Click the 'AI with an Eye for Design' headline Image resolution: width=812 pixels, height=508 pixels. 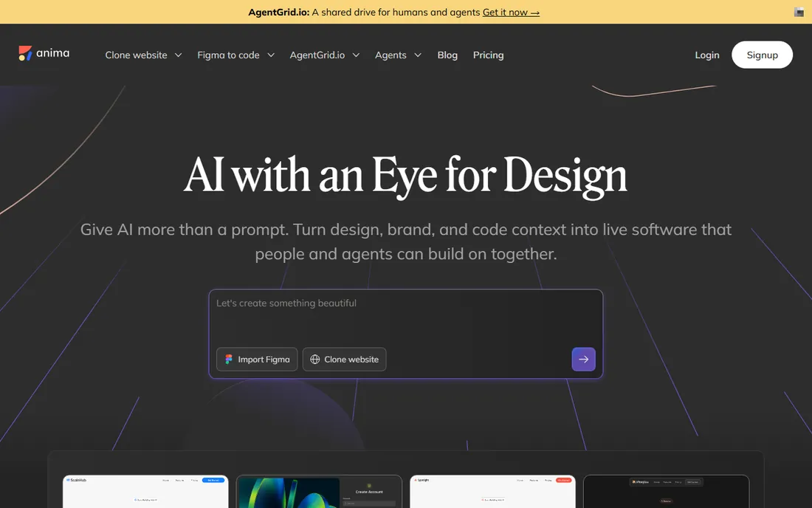[405, 176]
